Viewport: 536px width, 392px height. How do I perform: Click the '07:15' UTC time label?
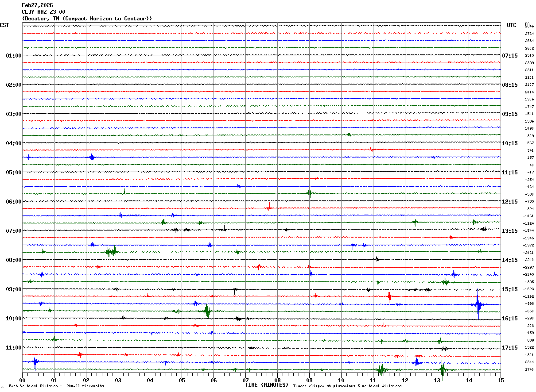[x=510, y=56]
